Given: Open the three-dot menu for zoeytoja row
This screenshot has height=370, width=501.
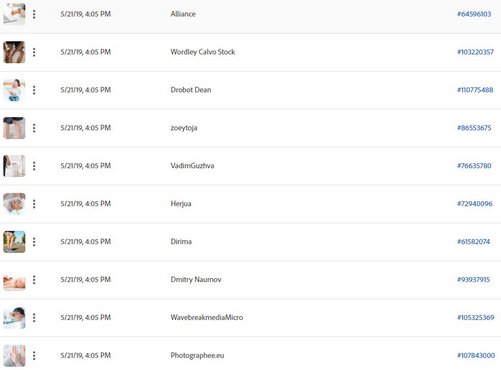Looking at the screenshot, I should click(34, 128).
